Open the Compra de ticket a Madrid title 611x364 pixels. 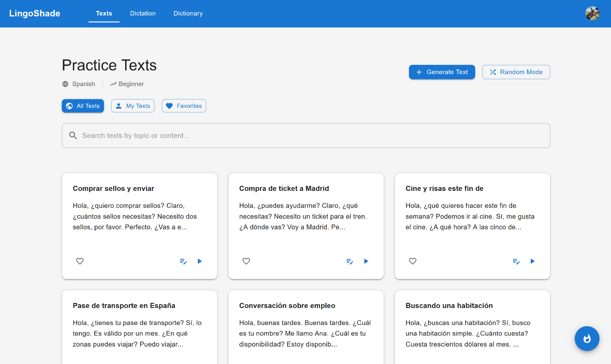[x=284, y=188]
